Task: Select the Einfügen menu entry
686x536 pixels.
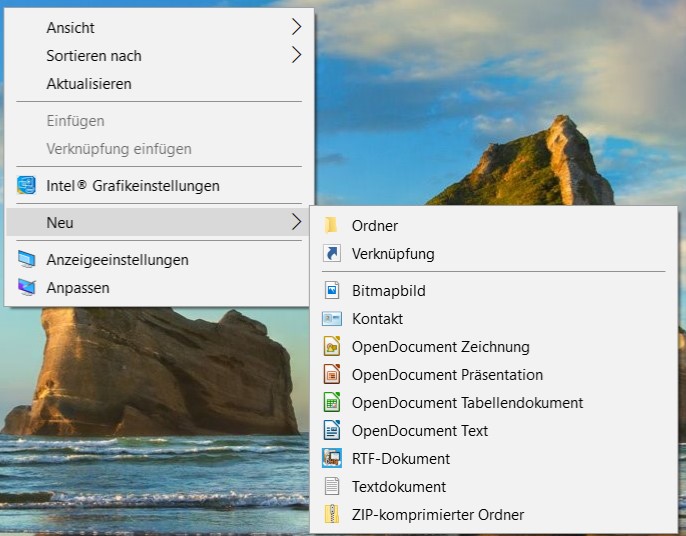Action: coord(159,121)
